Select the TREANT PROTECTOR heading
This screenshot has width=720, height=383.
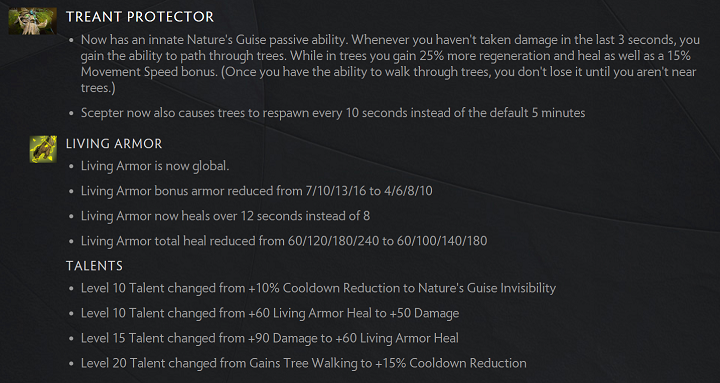tap(140, 17)
